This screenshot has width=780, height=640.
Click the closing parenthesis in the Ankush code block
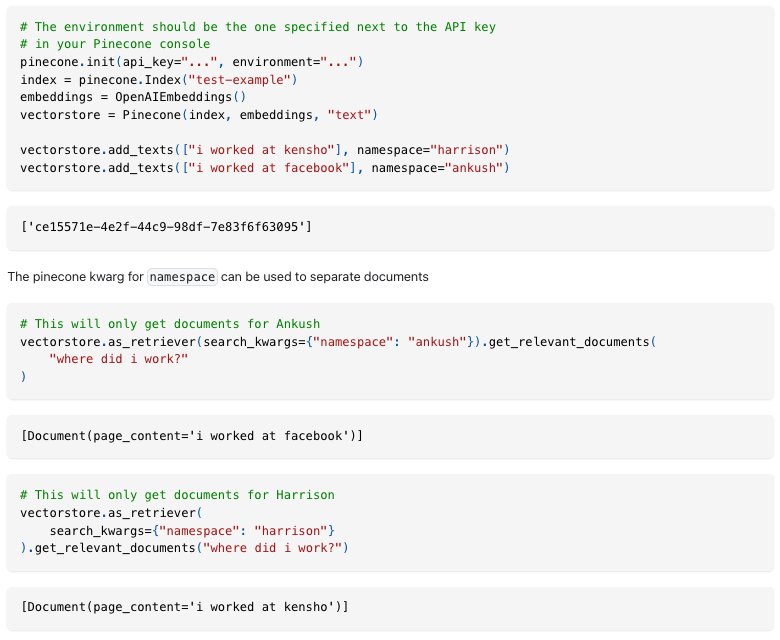point(23,376)
